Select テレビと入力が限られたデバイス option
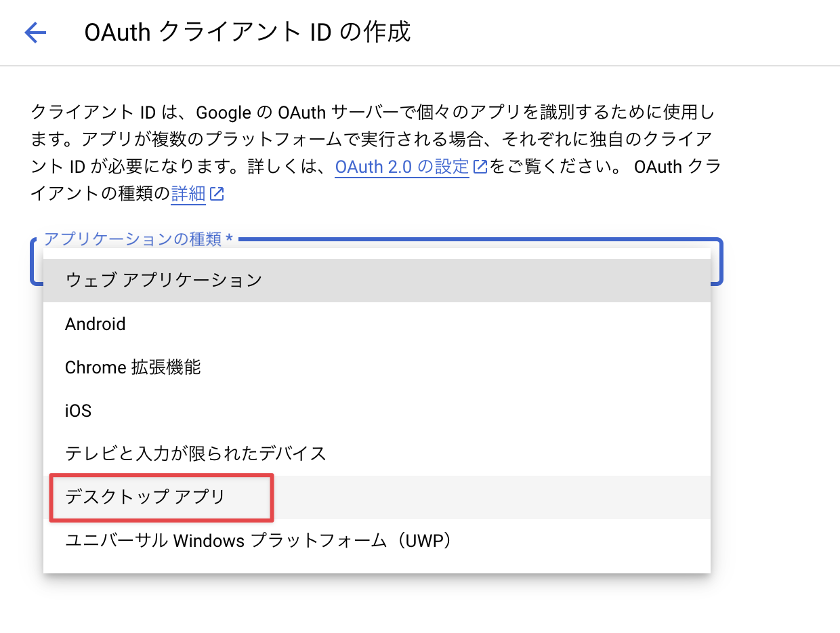 (377, 453)
